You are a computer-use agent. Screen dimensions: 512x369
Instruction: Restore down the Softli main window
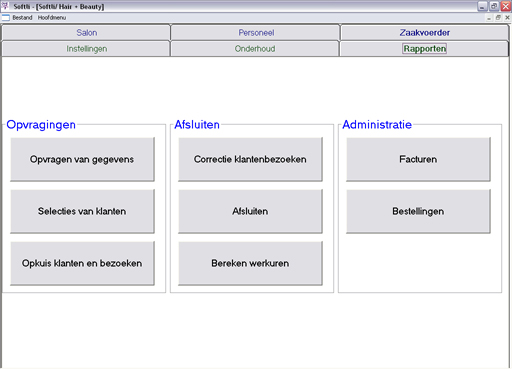click(x=494, y=6)
